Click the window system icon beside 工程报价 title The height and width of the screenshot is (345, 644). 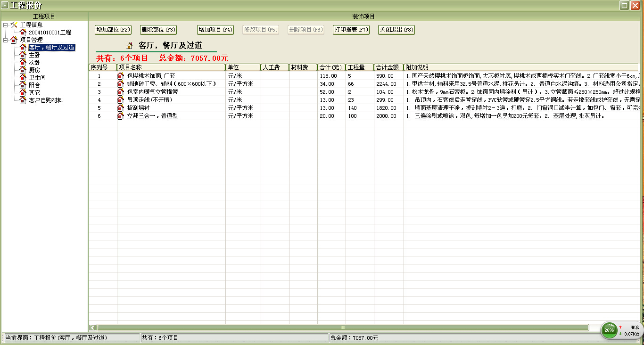coord(4,6)
